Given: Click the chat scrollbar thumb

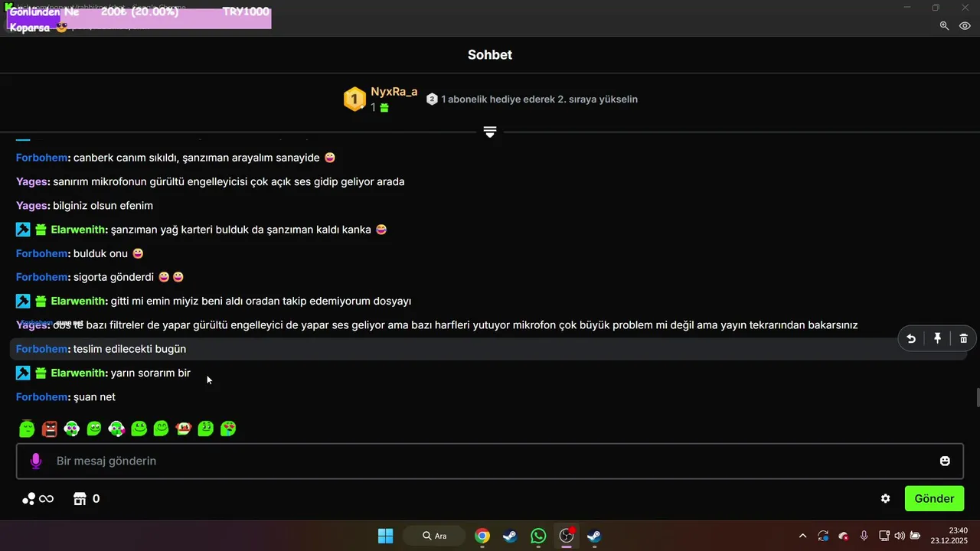Looking at the screenshot, I should click(x=977, y=399).
